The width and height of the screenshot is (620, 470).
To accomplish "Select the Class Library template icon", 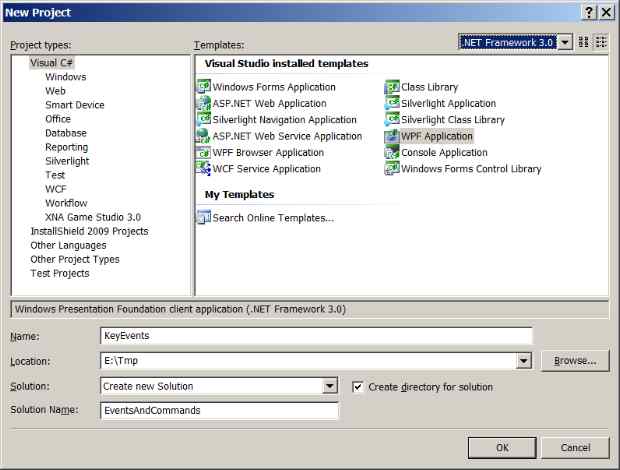I will coord(392,87).
